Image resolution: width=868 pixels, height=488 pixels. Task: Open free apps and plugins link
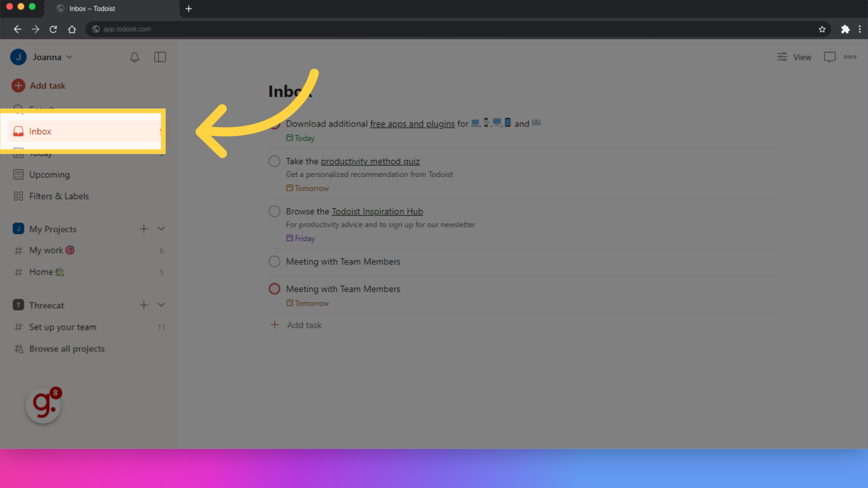(x=412, y=124)
